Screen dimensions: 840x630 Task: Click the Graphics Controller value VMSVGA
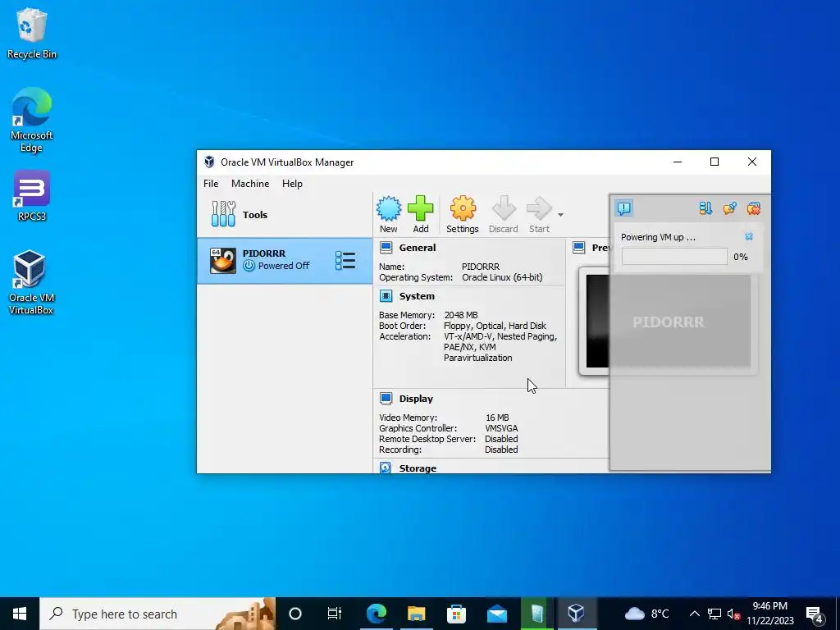click(501, 428)
